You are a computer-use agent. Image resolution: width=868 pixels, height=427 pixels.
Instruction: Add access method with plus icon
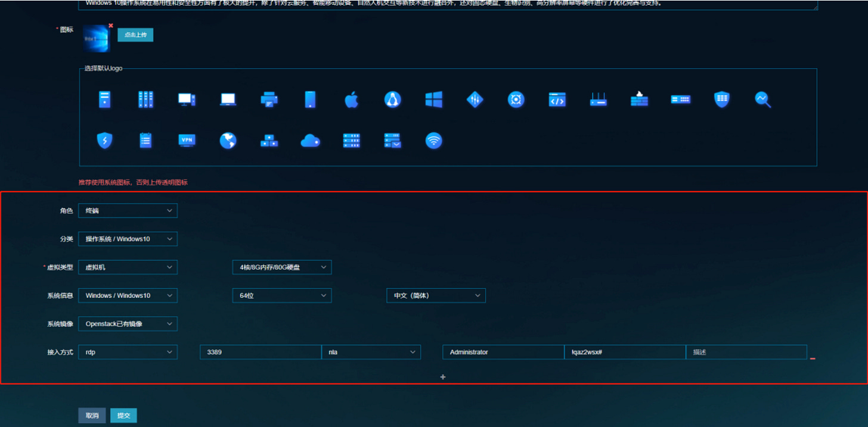point(443,377)
